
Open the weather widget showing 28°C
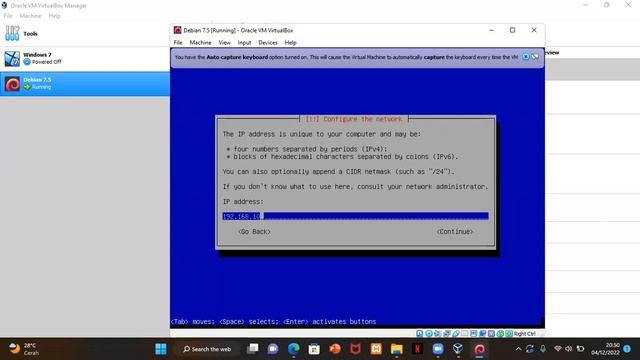point(24,349)
